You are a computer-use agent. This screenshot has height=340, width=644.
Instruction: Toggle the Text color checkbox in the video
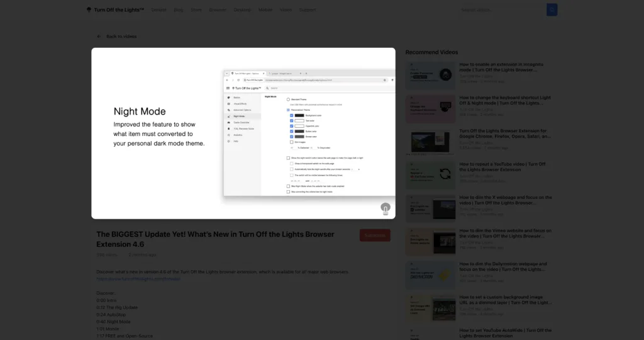coord(292,121)
